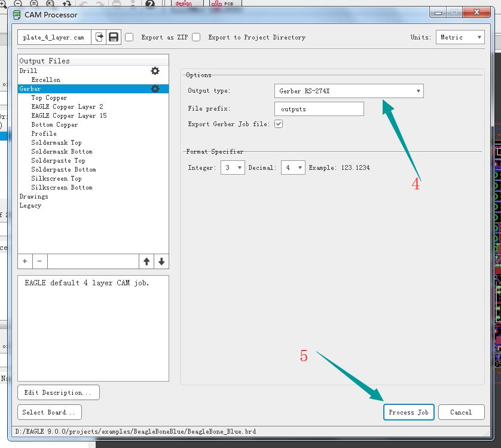Move the selected output down
The width and height of the screenshot is (501, 448).
(161, 261)
